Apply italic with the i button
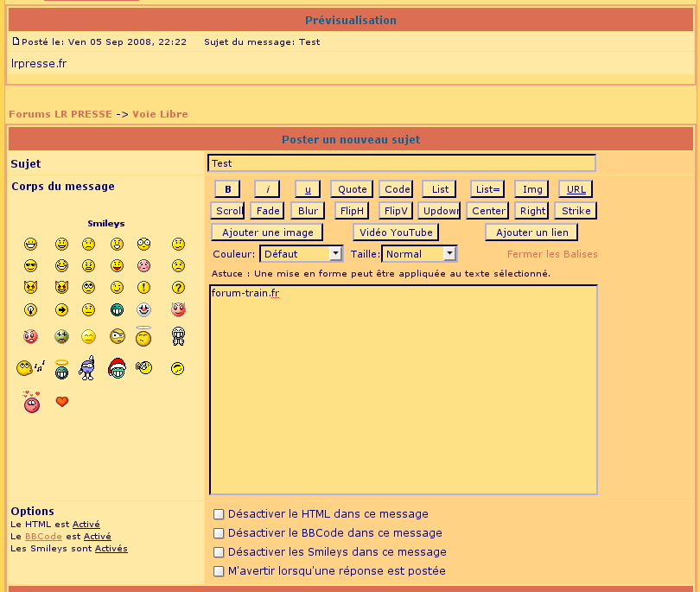The image size is (700, 592). [267, 189]
